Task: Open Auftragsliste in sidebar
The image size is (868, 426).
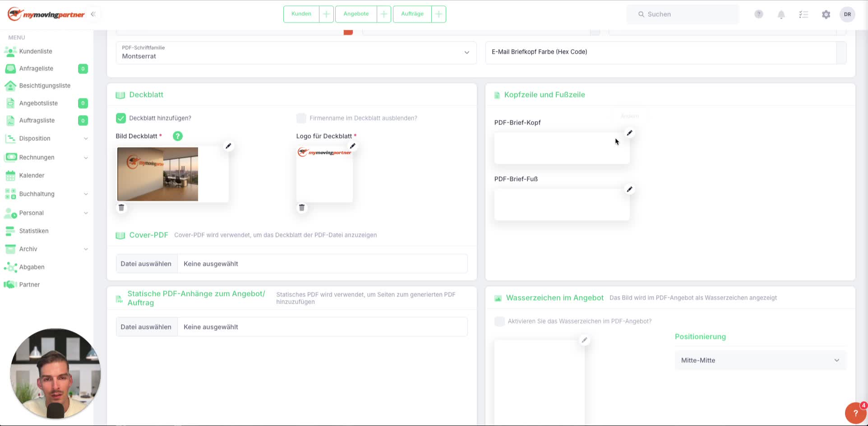Action: click(x=37, y=120)
